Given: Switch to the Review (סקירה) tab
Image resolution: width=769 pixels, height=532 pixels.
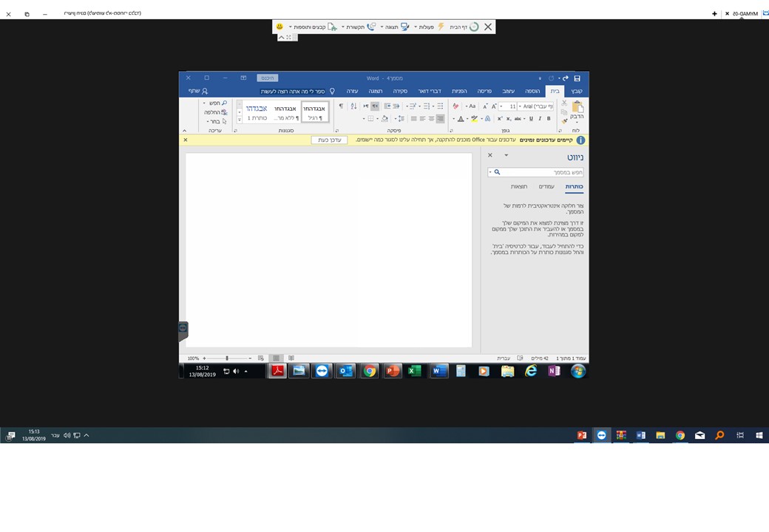Looking at the screenshot, I should 400,91.
